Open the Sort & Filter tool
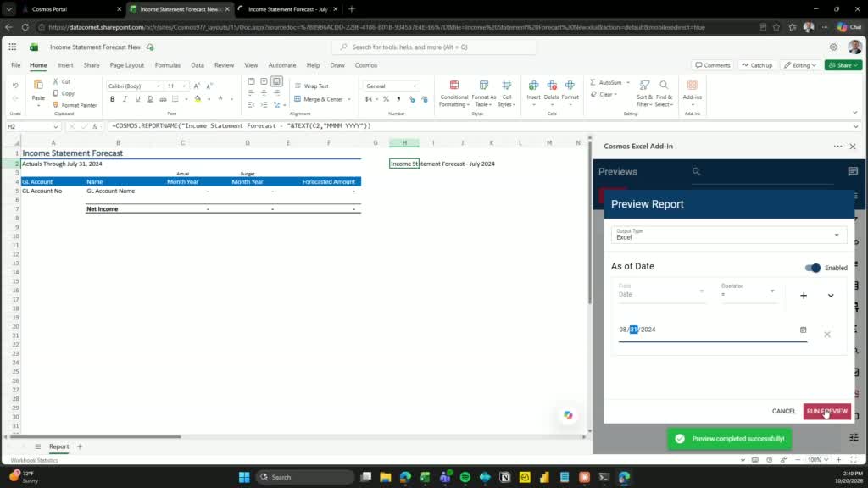Viewport: 868px width, 488px height. (644, 93)
